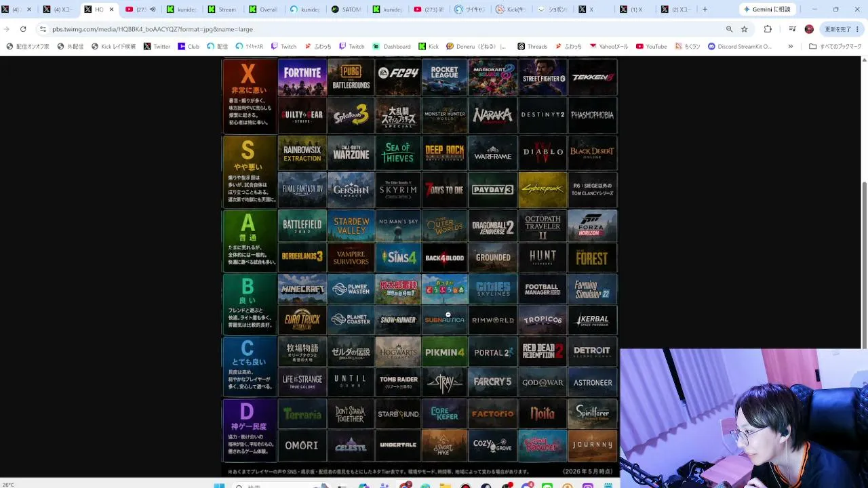
Task: Mute the YouTube (273) tab audio
Action: 153,9
